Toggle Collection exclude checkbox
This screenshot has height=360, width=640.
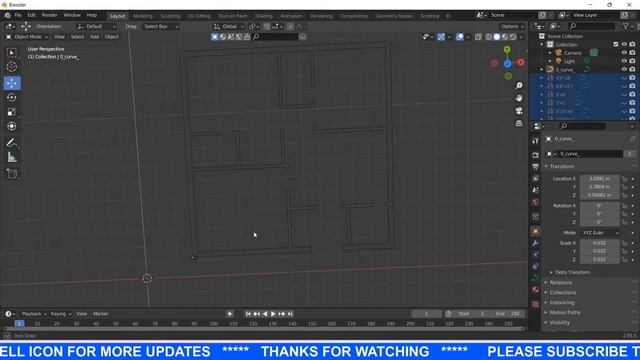616,44
